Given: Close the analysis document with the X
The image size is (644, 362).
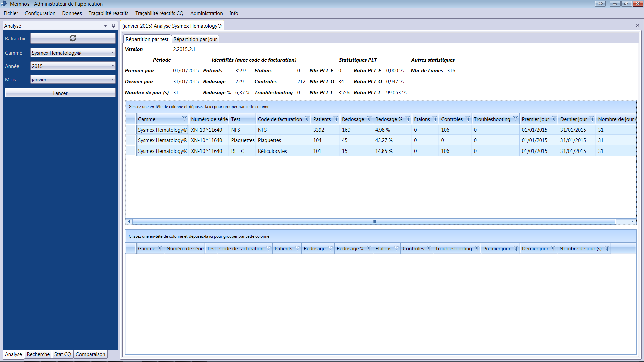Looking at the screenshot, I should [x=637, y=25].
